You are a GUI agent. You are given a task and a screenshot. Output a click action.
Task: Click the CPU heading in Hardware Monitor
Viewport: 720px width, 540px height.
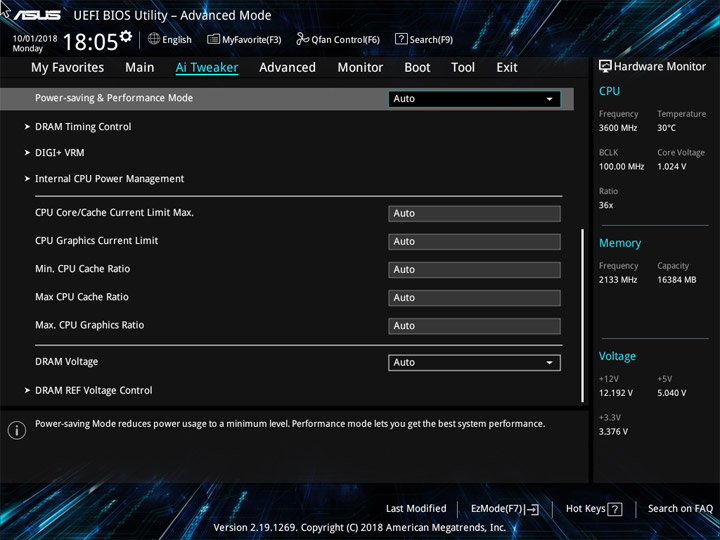tap(609, 91)
